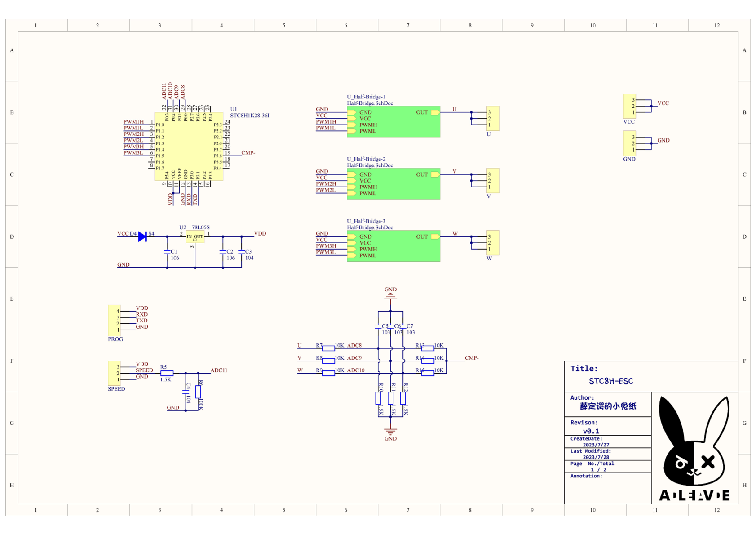
Task: Click the rabbit logo in the title block
Action: [694, 448]
